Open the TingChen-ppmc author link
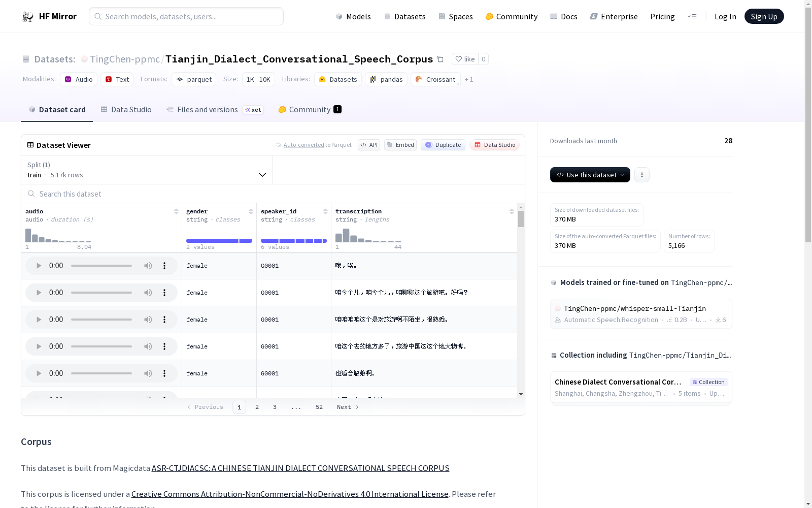 (x=125, y=59)
